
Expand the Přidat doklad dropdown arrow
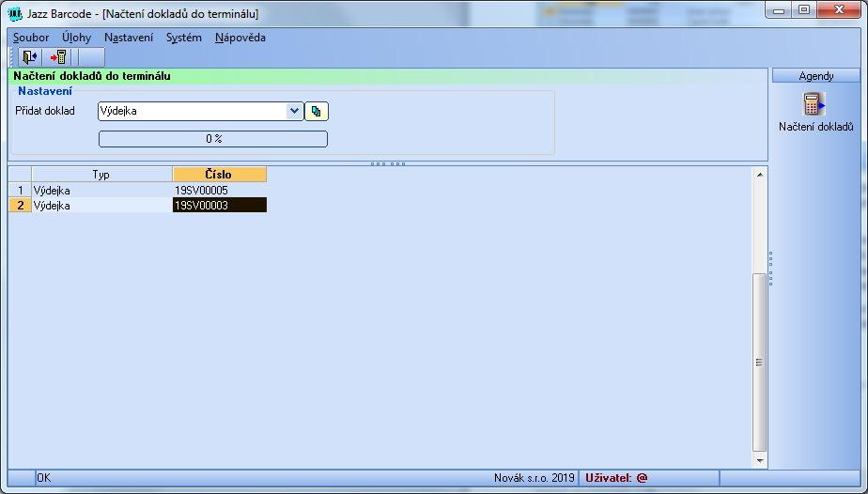pyautogui.click(x=295, y=111)
